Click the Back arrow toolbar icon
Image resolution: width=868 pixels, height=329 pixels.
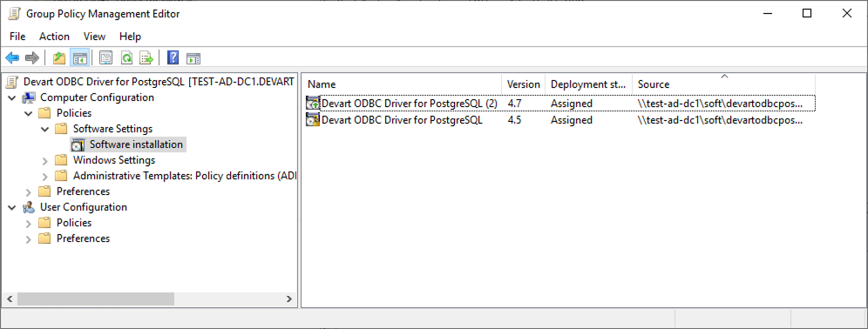point(12,57)
